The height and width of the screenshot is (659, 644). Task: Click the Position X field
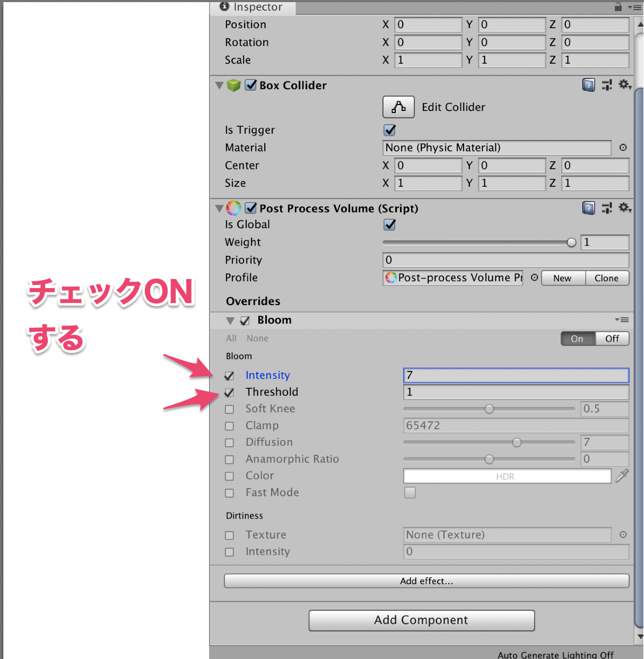pyautogui.click(x=428, y=25)
